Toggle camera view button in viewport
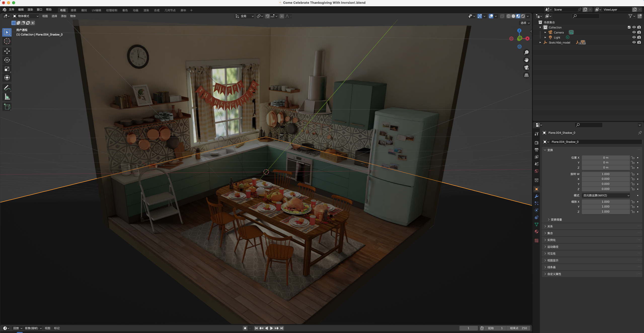The height and width of the screenshot is (333, 644). click(x=526, y=68)
